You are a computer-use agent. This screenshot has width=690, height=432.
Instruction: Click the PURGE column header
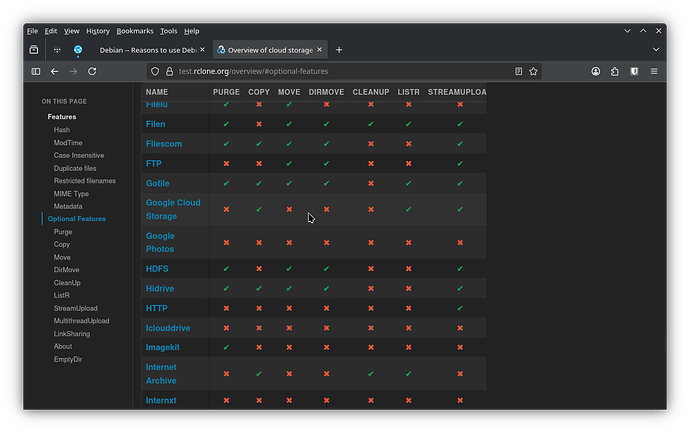(226, 92)
